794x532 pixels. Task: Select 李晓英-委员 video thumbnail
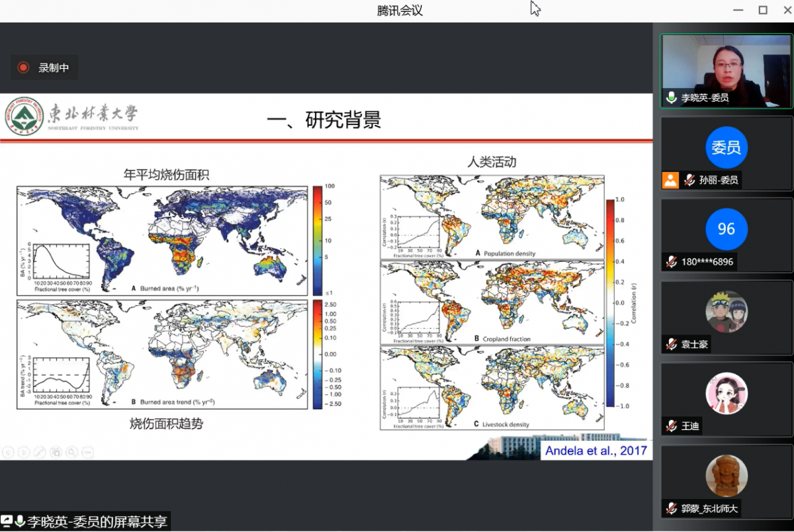(x=726, y=70)
